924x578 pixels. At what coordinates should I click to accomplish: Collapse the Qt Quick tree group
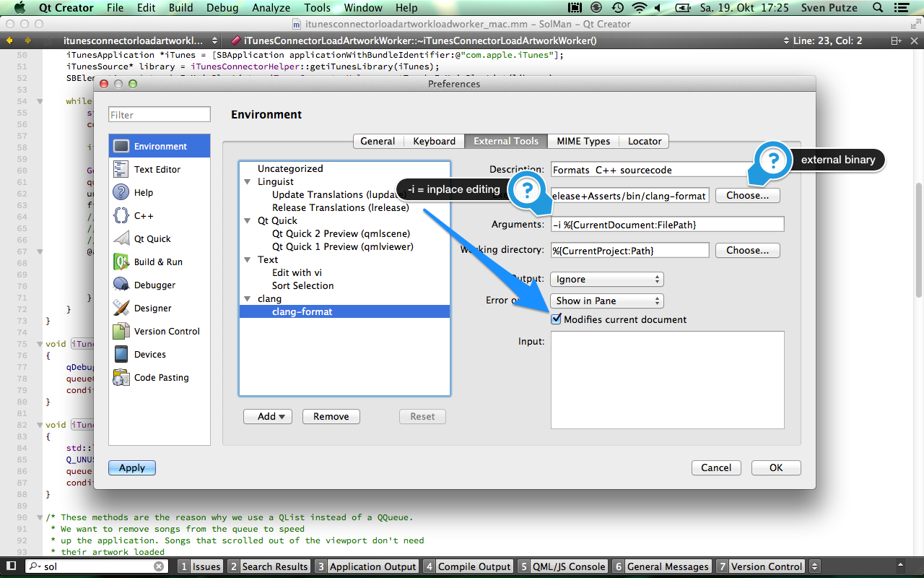click(x=248, y=220)
